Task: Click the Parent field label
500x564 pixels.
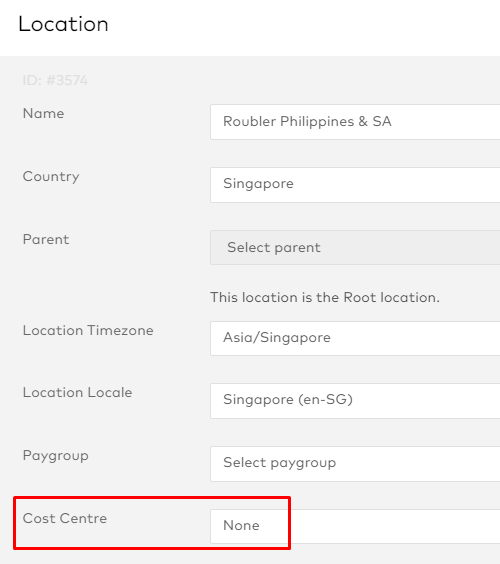Action: 46,239
